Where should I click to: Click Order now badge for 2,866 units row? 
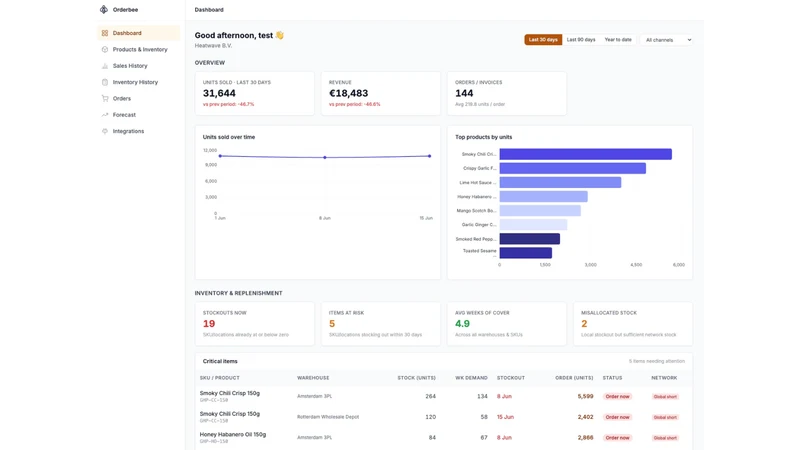pyautogui.click(x=617, y=438)
